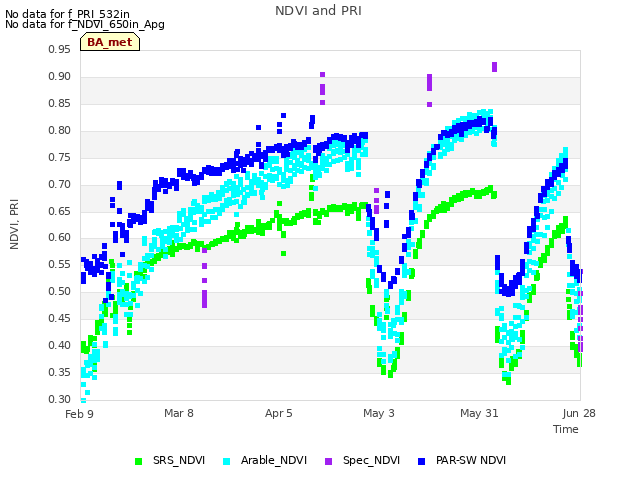Select the Jun 28 x-axis label

[x=579, y=413]
